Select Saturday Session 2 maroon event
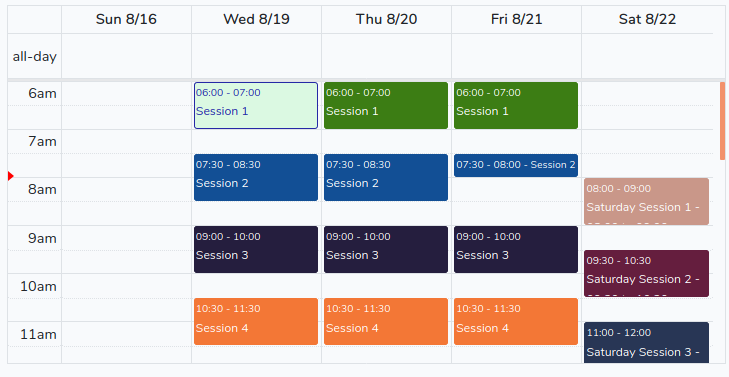This screenshot has width=729, height=377. click(647, 274)
